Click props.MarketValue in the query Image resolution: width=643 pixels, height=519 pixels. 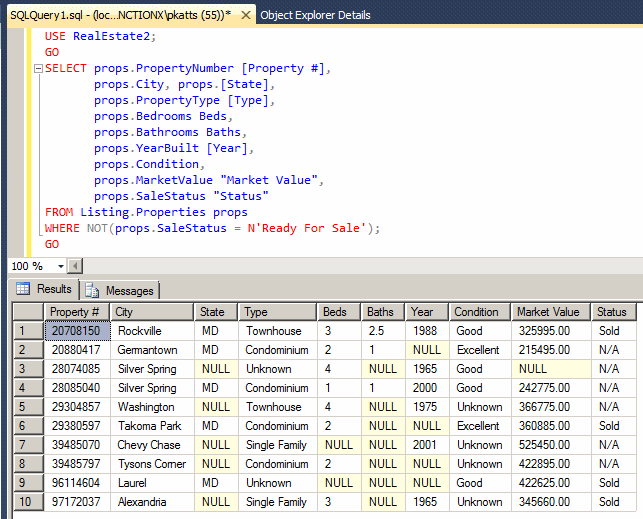[x=153, y=180]
